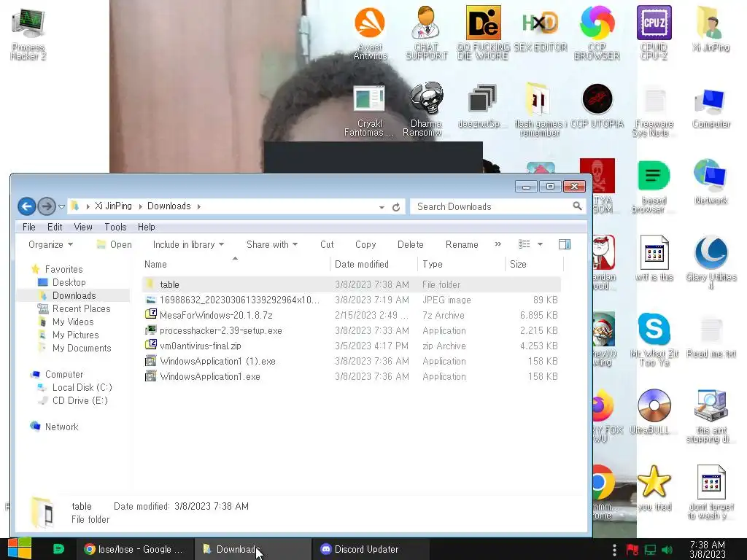Viewport: 747px width, 560px height.
Task: Select processhacker-2.39-setup.exe file
Action: (352, 330)
